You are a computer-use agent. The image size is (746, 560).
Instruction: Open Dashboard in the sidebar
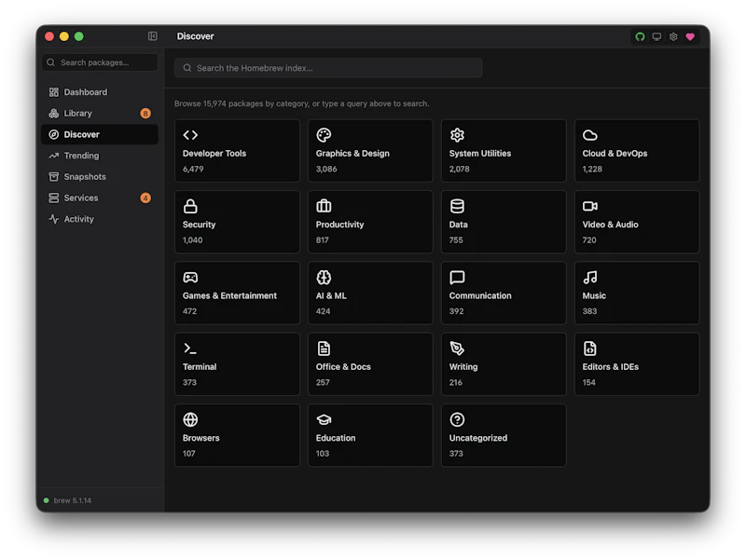pos(100,92)
